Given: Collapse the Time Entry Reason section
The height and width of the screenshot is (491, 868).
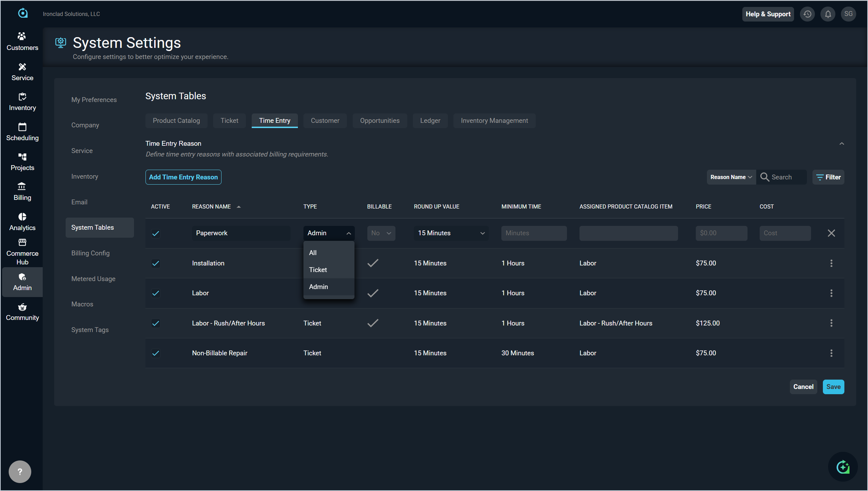Looking at the screenshot, I should pos(842,144).
